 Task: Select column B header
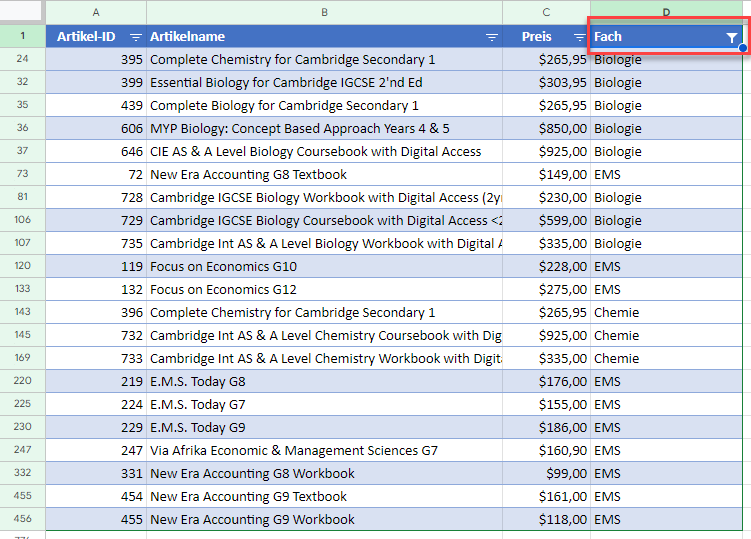(324, 12)
